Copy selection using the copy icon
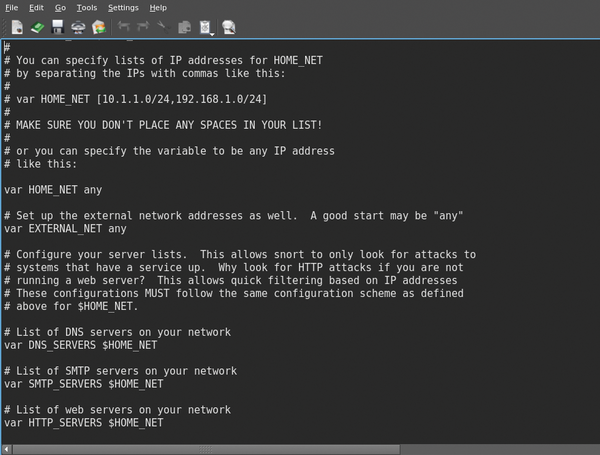This screenshot has width=600, height=455. tap(184, 27)
